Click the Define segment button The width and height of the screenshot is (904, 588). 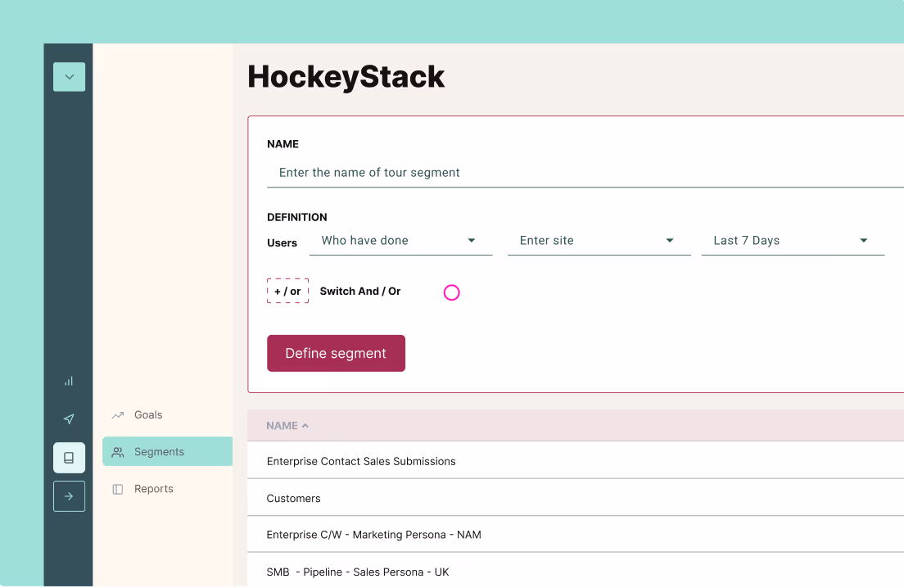click(x=336, y=354)
